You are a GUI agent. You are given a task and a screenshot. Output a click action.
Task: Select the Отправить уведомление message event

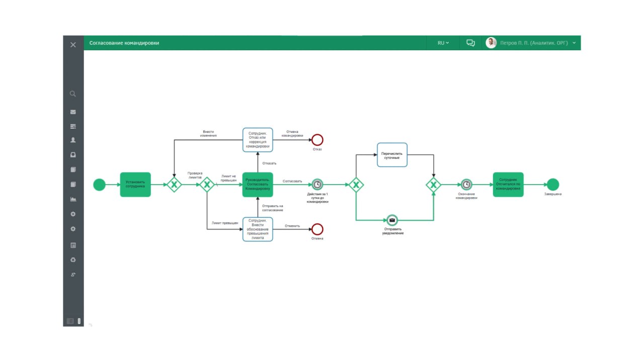click(x=392, y=220)
